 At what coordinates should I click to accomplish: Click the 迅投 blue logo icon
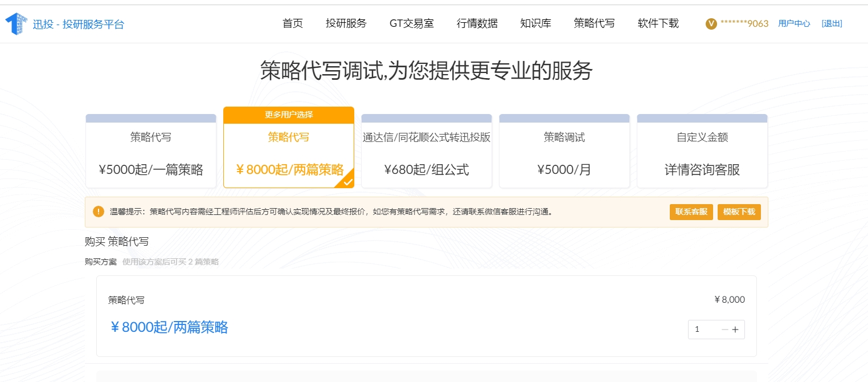[x=16, y=24]
